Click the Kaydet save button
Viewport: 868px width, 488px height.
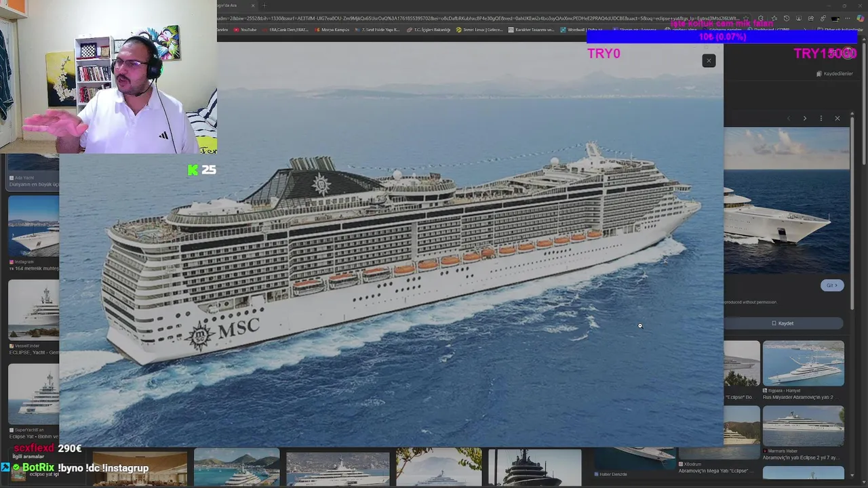[783, 323]
